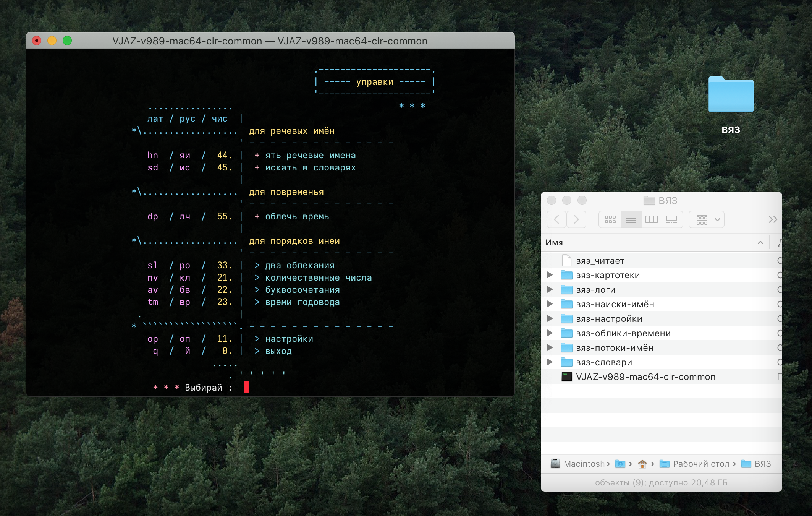Select вяз-облики-времени folder row

click(623, 333)
